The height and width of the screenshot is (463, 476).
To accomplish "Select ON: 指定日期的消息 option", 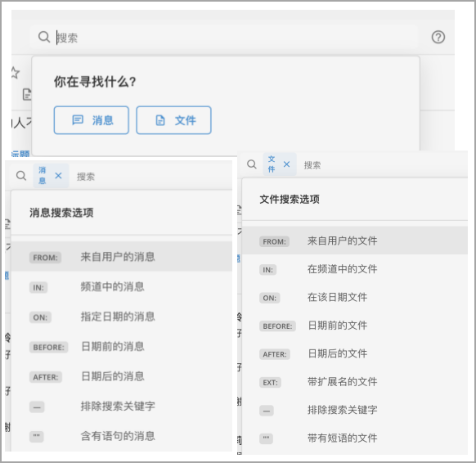I will click(122, 317).
